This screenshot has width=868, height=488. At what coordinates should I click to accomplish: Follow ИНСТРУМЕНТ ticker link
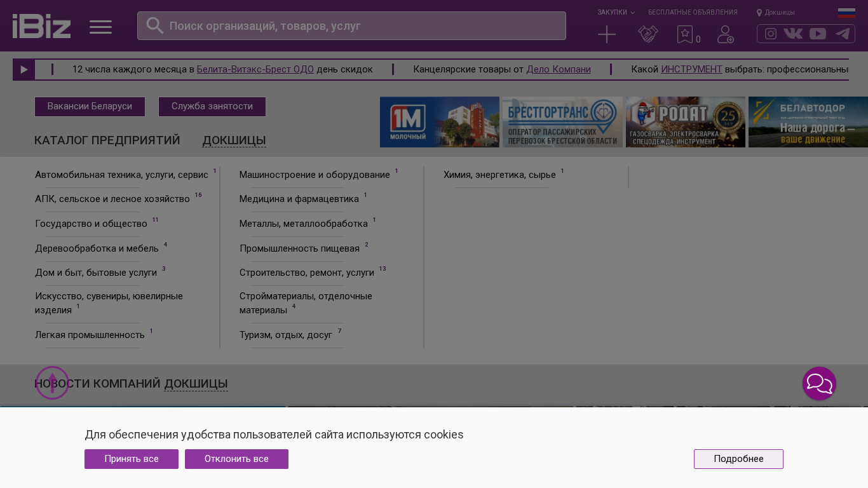click(691, 69)
